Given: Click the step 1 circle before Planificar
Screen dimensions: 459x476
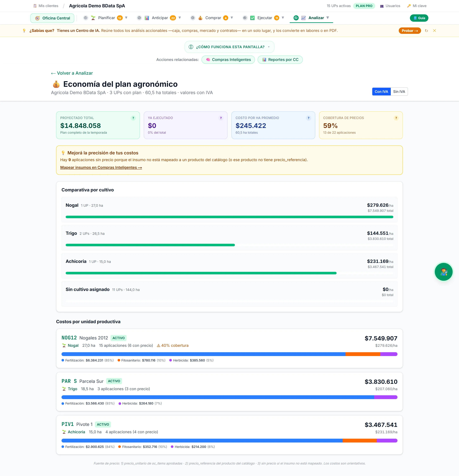Looking at the screenshot, I should pos(86,18).
